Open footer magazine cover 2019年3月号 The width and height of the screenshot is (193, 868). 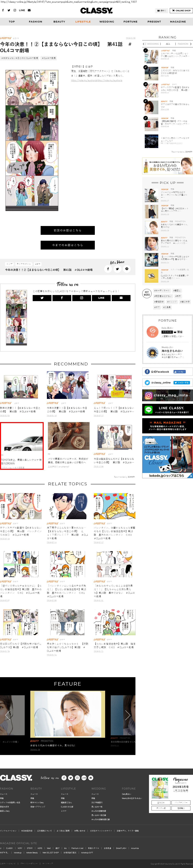(160, 787)
